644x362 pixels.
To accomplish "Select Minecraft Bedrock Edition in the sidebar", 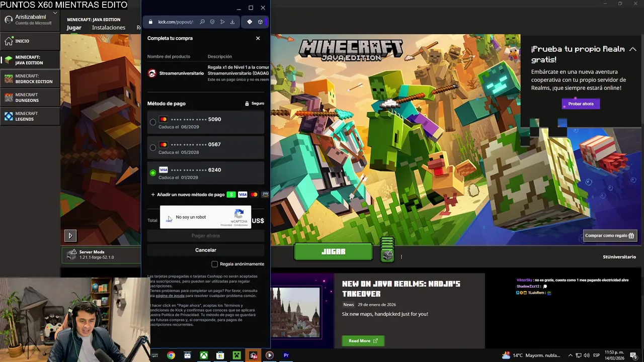I will (x=30, y=79).
